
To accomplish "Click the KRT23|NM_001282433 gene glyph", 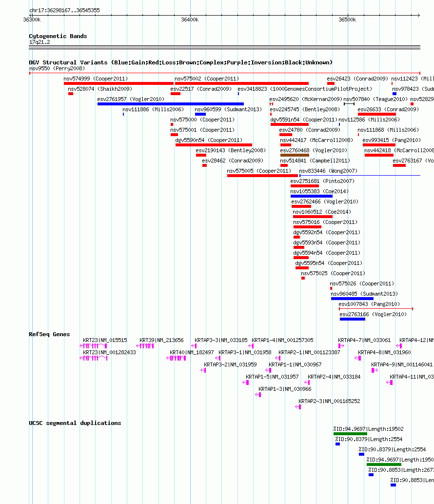I will [x=94, y=359].
